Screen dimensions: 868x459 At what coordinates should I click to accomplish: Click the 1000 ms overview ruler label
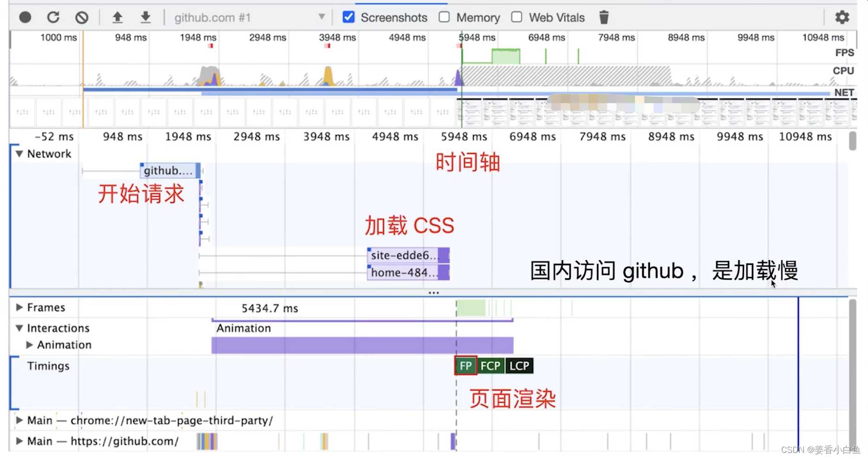click(x=58, y=37)
